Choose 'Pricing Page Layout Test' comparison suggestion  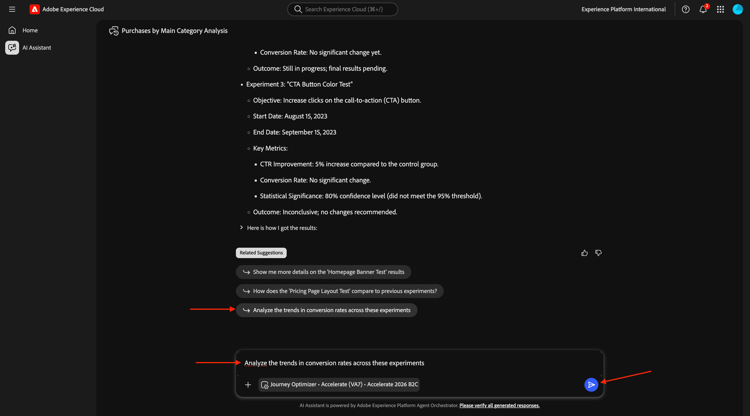pos(340,291)
